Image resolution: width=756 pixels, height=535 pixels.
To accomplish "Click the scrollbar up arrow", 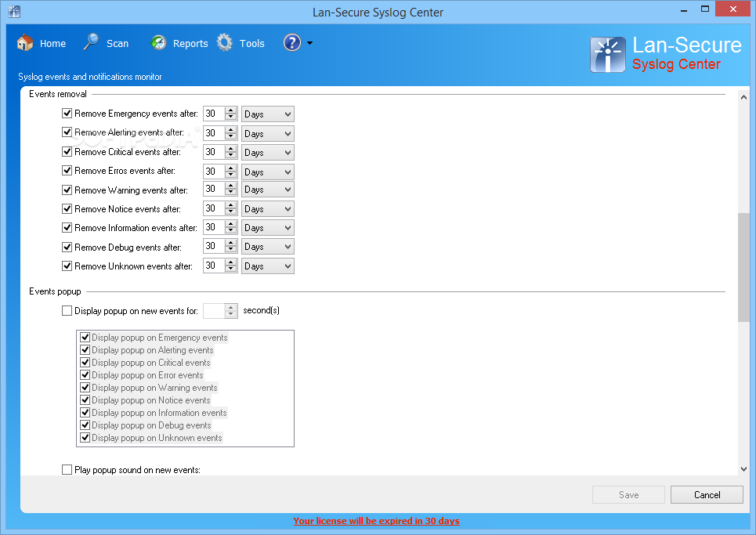I will (x=743, y=97).
